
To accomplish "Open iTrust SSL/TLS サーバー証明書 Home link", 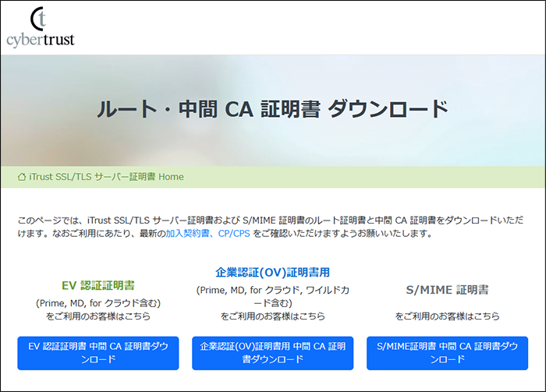I will point(106,177).
